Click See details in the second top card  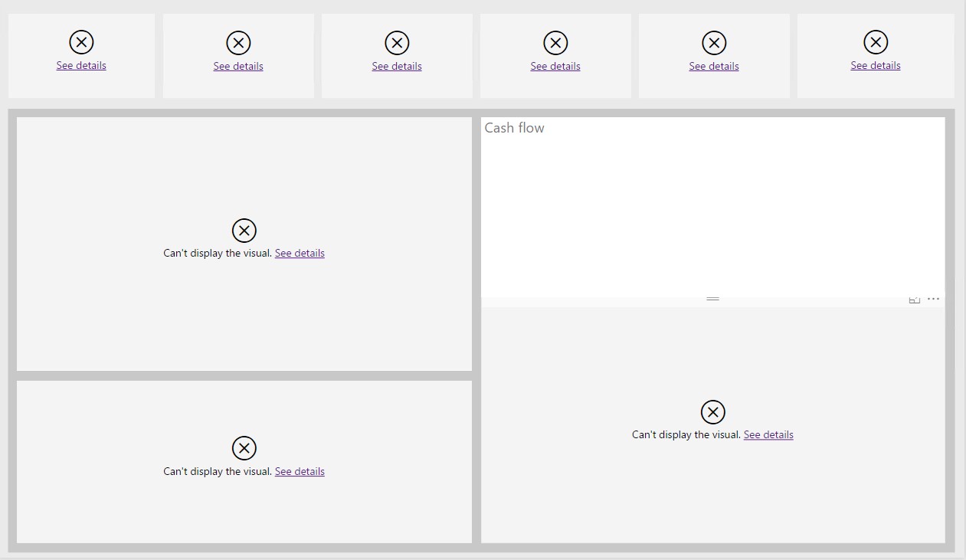[238, 66]
